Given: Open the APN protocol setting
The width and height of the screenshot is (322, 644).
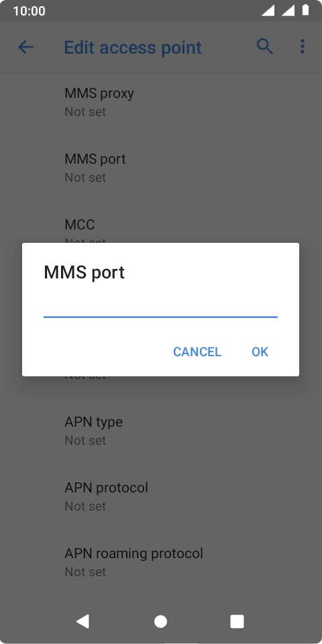Looking at the screenshot, I should tap(161, 496).
